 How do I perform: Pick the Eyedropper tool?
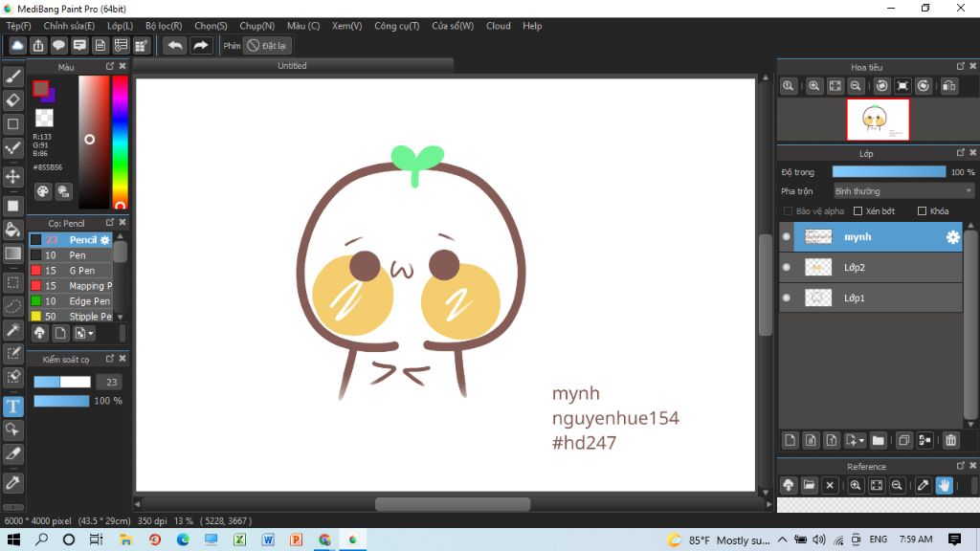(x=13, y=482)
